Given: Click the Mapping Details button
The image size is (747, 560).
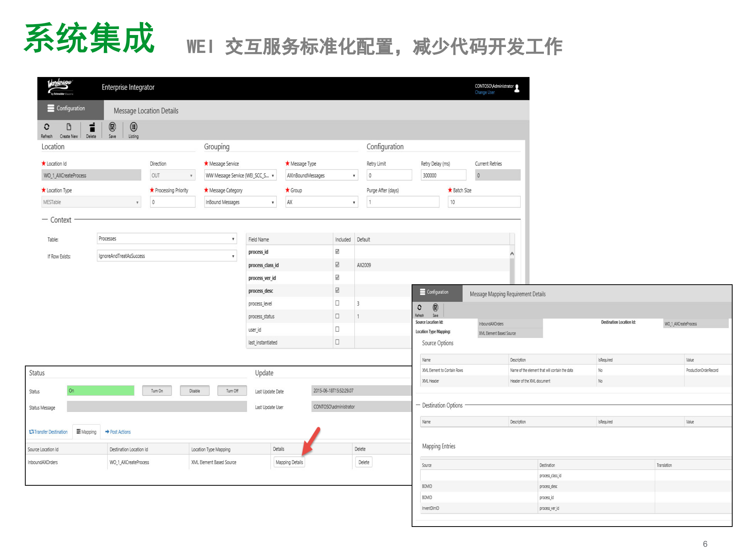Looking at the screenshot, I should click(289, 462).
